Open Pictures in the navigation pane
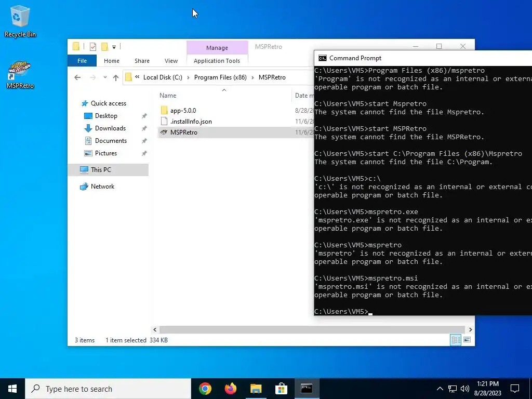Image resolution: width=532 pixels, height=399 pixels. pyautogui.click(x=106, y=153)
